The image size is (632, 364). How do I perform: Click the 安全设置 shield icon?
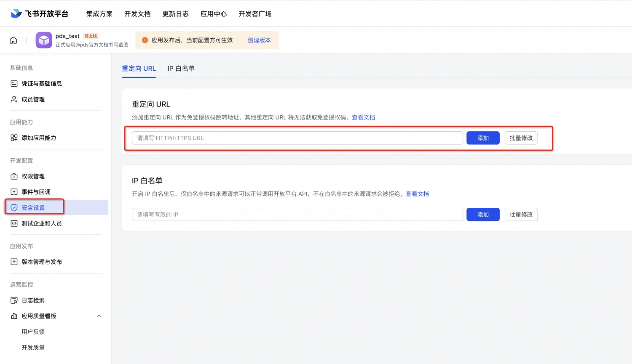[x=14, y=207]
